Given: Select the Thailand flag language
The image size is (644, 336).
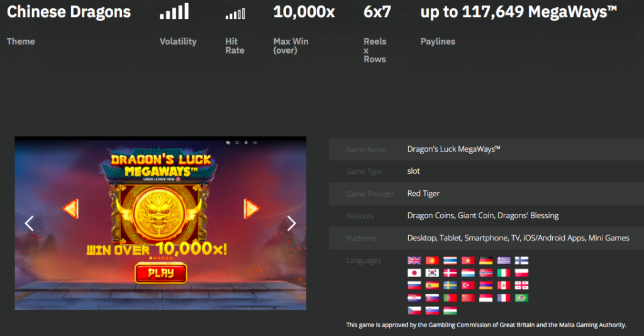Looking at the screenshot, I should click(x=450, y=260).
